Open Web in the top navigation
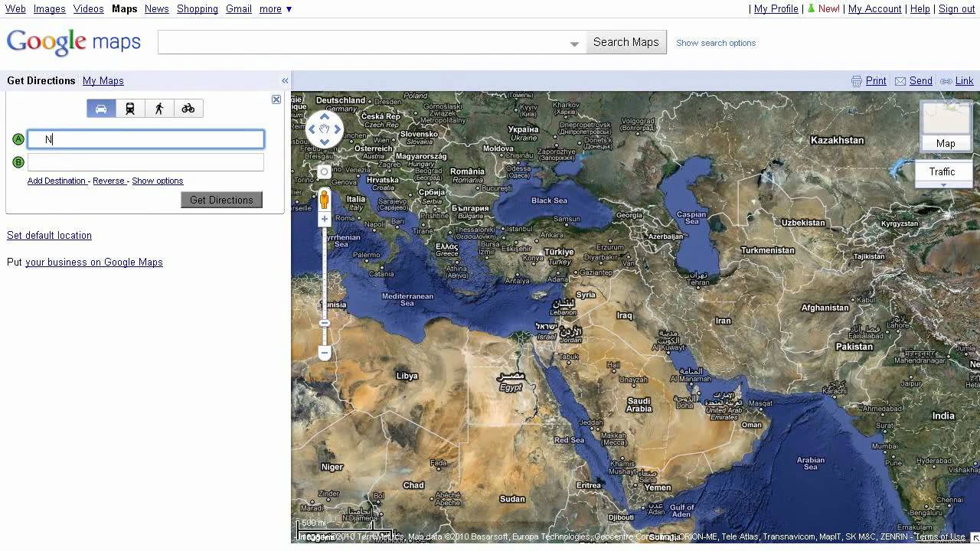The width and height of the screenshot is (980, 551). [15, 9]
